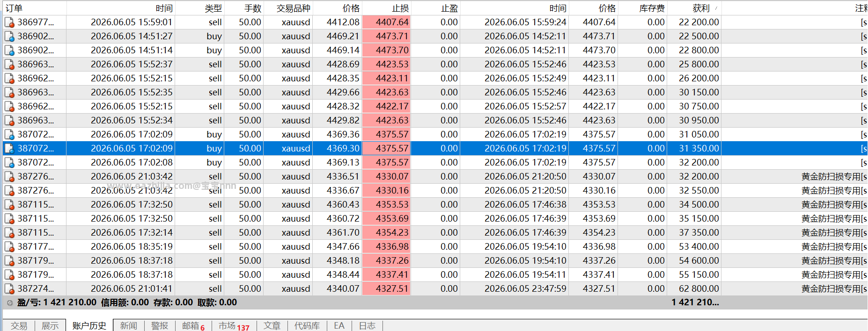Click order icon of row priced 4348.44
Viewport: 868px width, 331px height.
click(x=9, y=275)
